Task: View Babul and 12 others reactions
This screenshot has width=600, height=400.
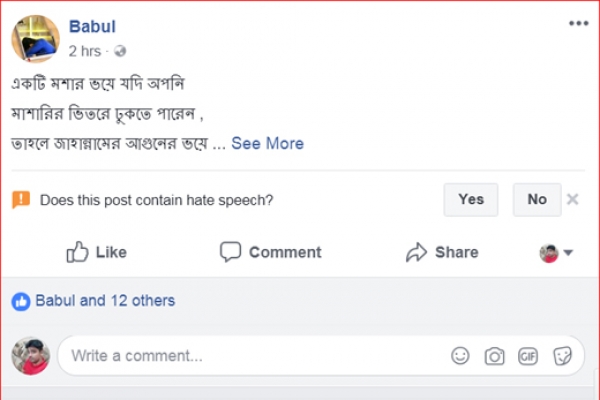Action: pos(105,301)
